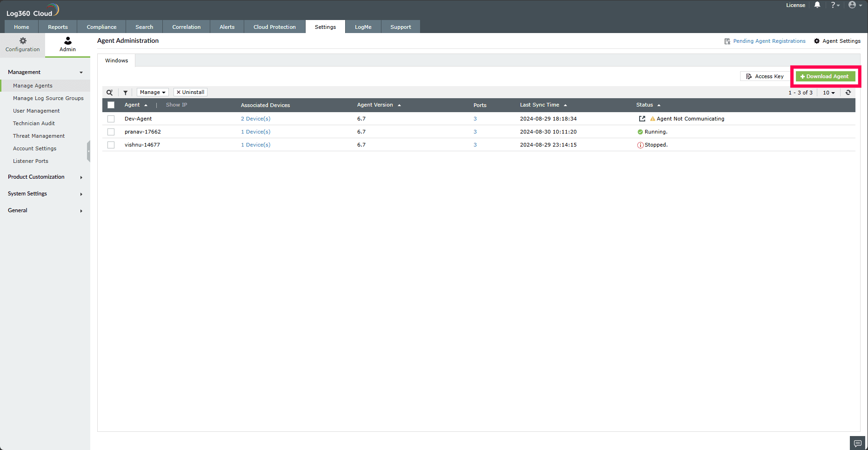Sort by Agent Version arrow

point(399,105)
